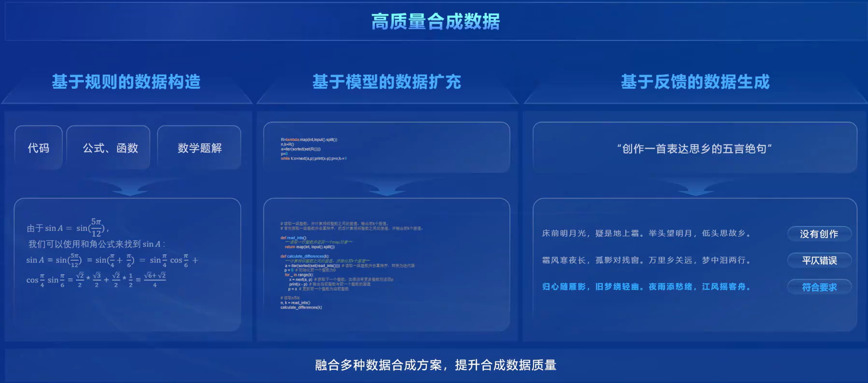The width and height of the screenshot is (868, 383).
Task: Select the 公式、函数 box
Action: point(108,147)
